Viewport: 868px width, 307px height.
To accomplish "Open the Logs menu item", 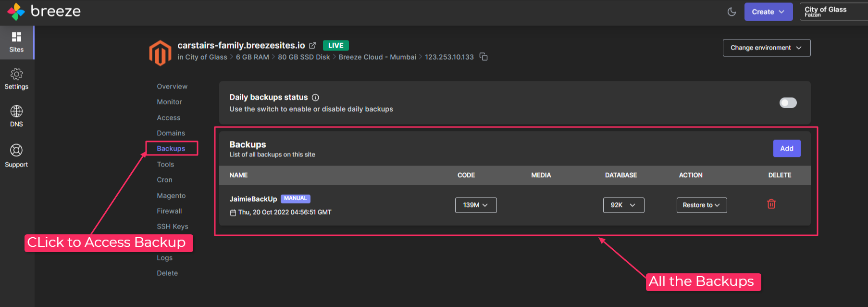I will point(164,258).
